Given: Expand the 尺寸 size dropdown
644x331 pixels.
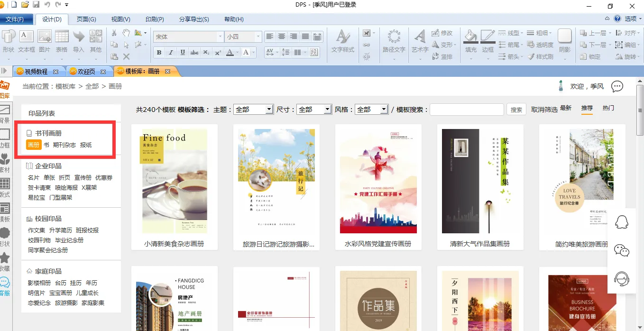Looking at the screenshot, I should pyautogui.click(x=314, y=110).
